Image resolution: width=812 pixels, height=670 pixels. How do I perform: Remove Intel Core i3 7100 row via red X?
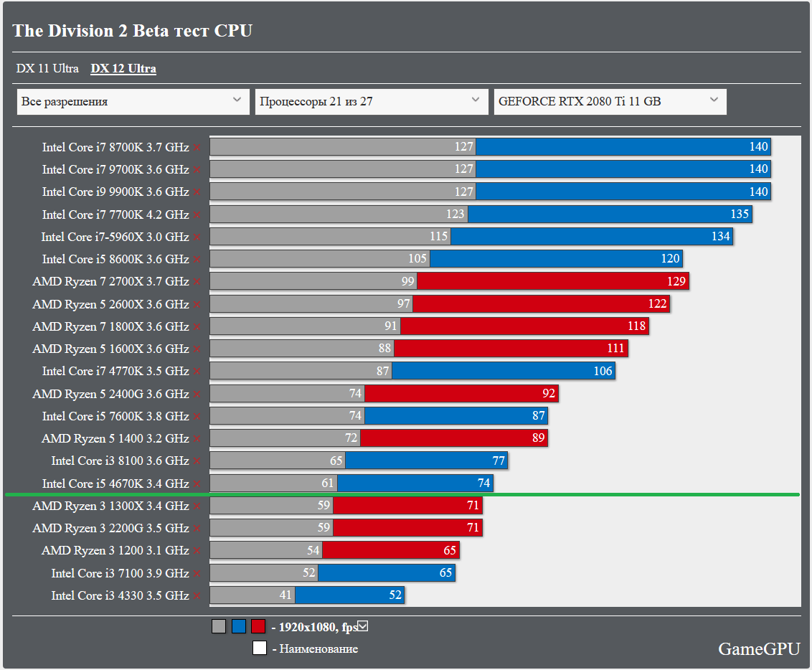(197, 573)
